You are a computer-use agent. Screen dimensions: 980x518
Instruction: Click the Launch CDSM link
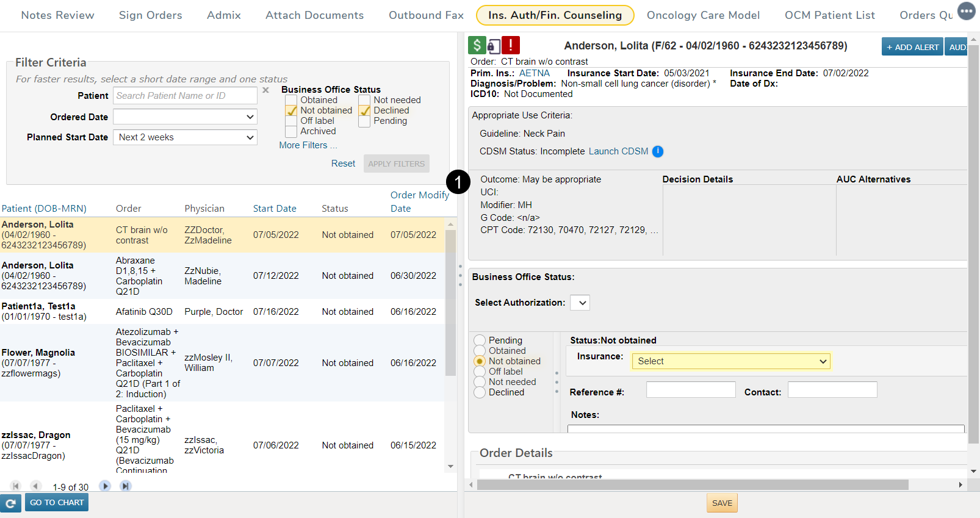pyautogui.click(x=618, y=151)
